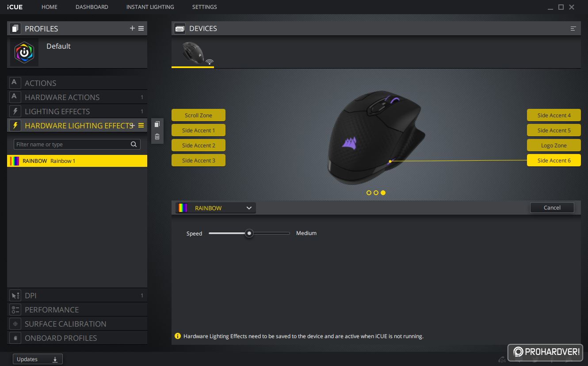This screenshot has width=588, height=366.
Task: Expand the DPI section
Action: coord(77,296)
